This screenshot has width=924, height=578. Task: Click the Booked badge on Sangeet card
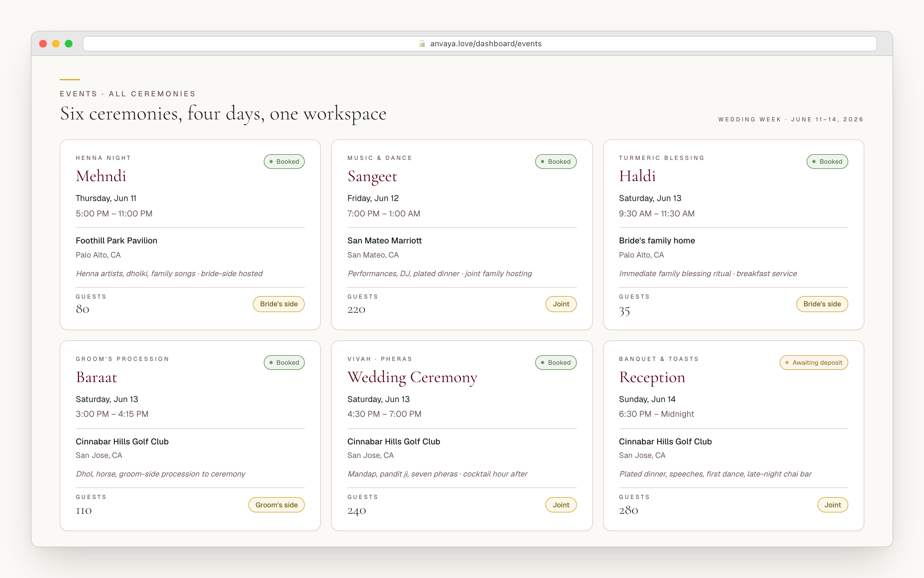[x=556, y=161]
